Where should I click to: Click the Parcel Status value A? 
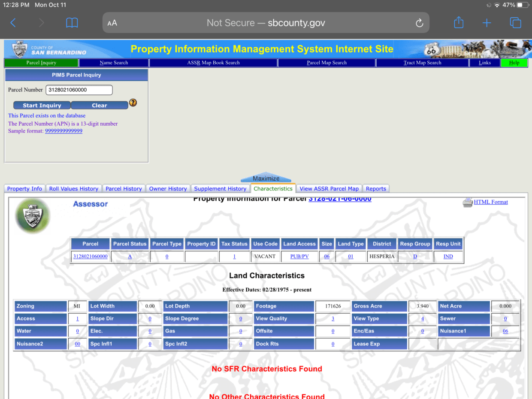130,257
